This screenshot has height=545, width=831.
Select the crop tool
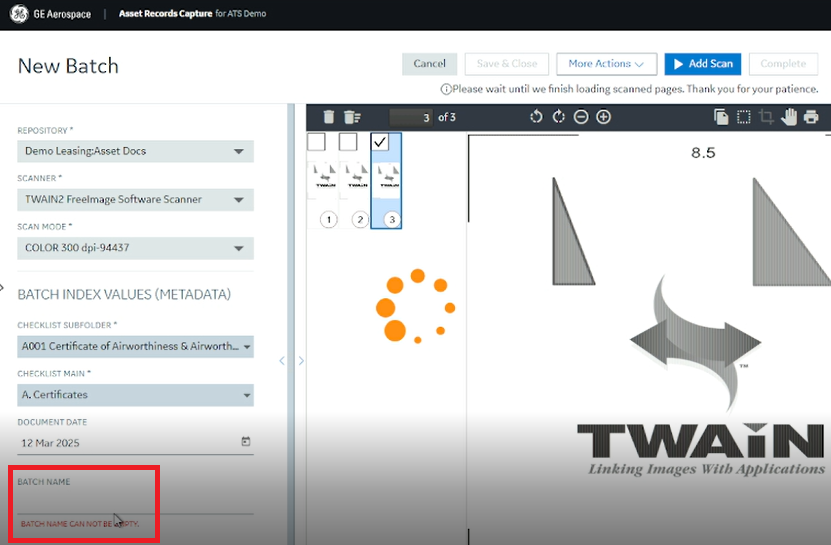pos(766,117)
